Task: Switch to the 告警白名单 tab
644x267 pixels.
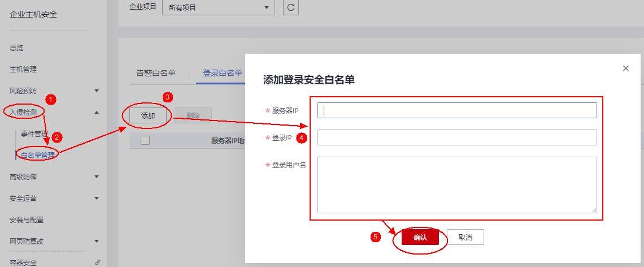Action: [x=156, y=73]
